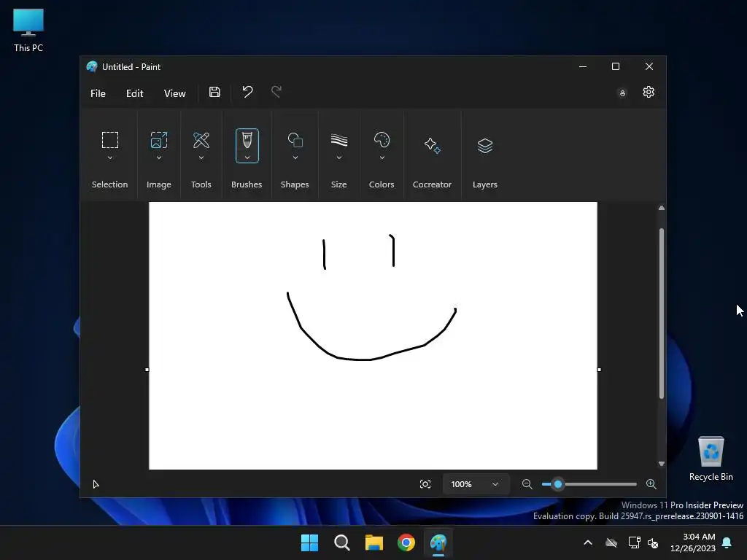Image resolution: width=747 pixels, height=560 pixels.
Task: Click the Colors palette icon
Action: pos(382,140)
